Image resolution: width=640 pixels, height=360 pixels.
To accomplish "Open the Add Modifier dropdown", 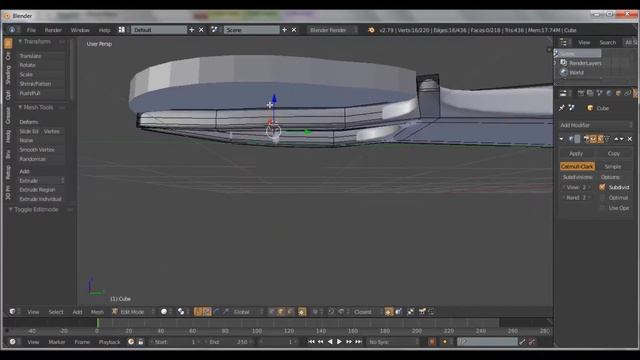I will click(x=595, y=125).
